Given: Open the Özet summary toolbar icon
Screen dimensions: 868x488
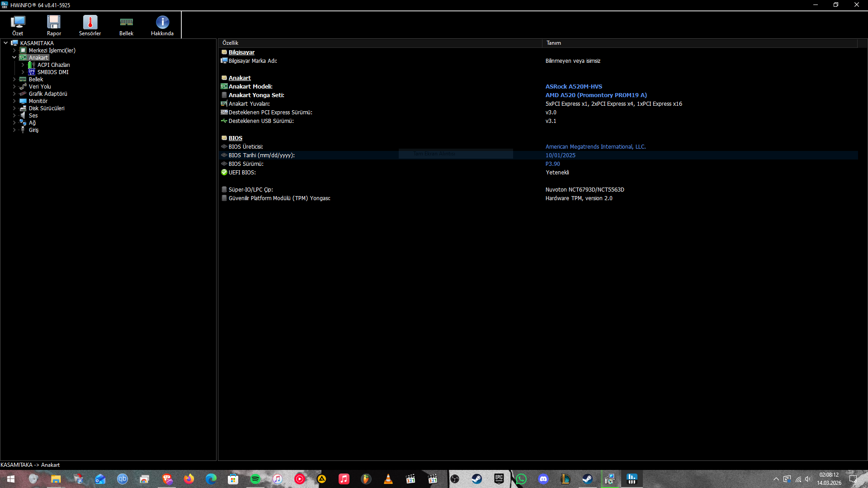Looking at the screenshot, I should pos(18,26).
